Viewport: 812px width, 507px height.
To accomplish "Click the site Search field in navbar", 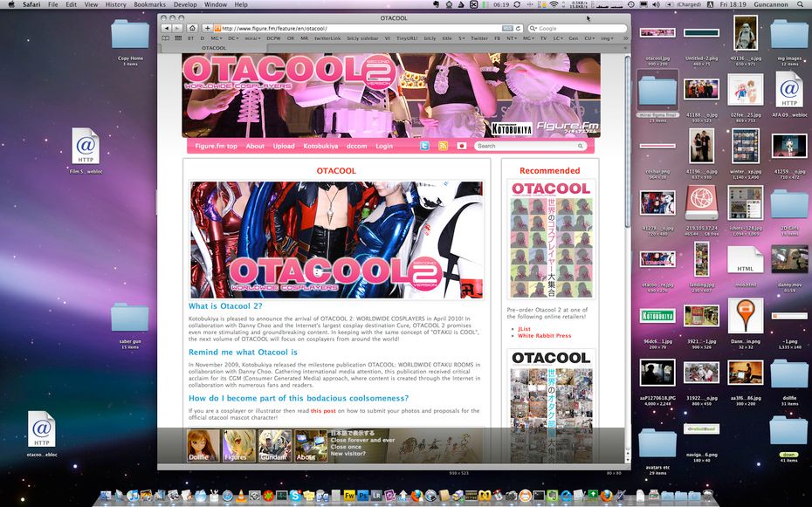I will [533, 146].
